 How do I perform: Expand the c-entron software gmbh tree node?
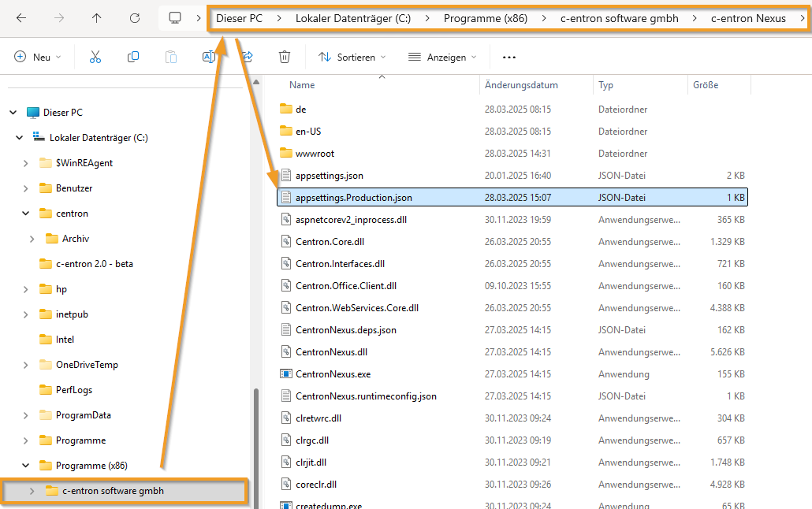pos(32,491)
